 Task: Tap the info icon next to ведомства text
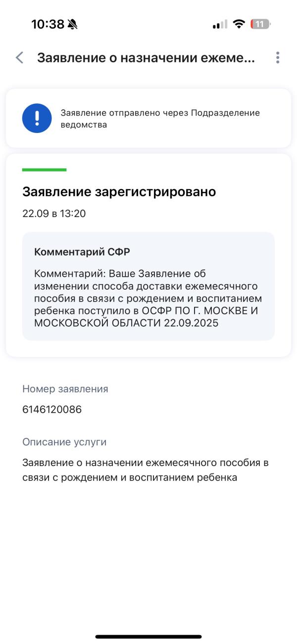(37, 118)
